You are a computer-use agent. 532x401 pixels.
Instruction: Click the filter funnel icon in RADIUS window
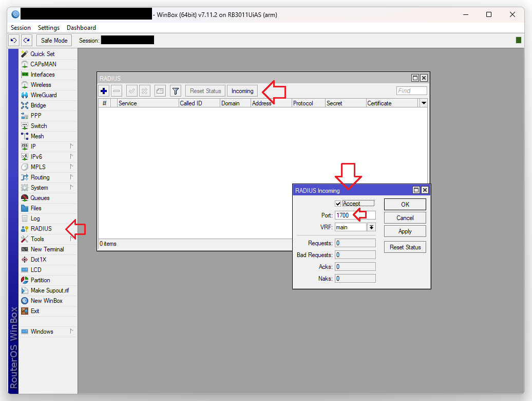pos(176,91)
